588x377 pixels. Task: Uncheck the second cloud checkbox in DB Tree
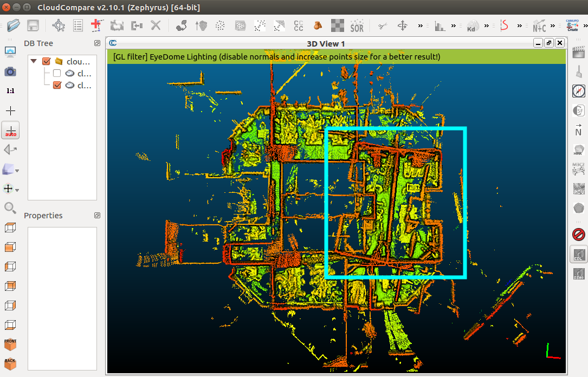click(x=57, y=85)
